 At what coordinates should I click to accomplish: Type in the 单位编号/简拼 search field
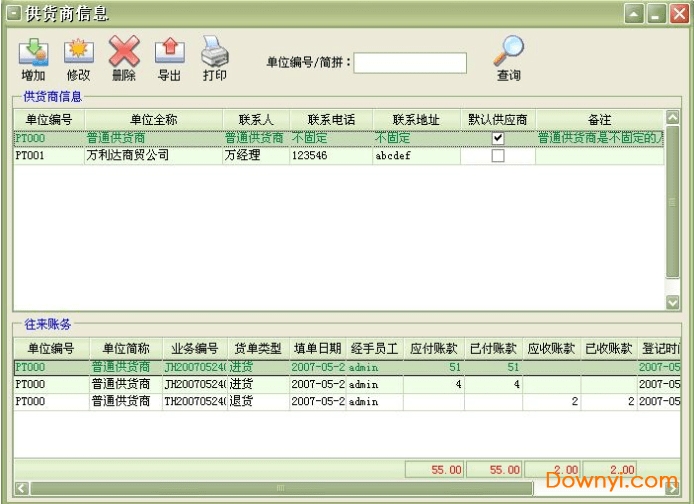(x=410, y=63)
